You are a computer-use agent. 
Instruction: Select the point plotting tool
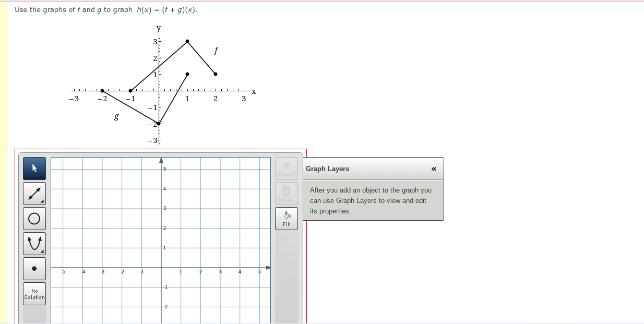click(x=34, y=268)
